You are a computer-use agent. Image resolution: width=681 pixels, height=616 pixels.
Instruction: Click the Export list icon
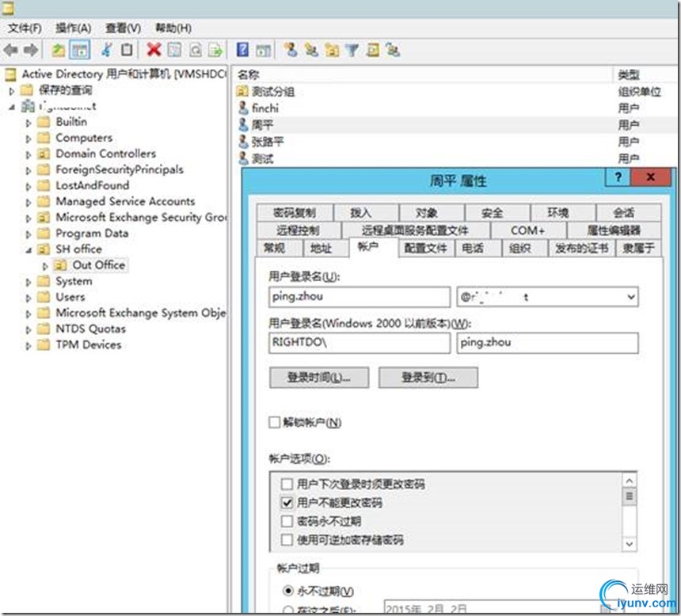tap(215, 51)
